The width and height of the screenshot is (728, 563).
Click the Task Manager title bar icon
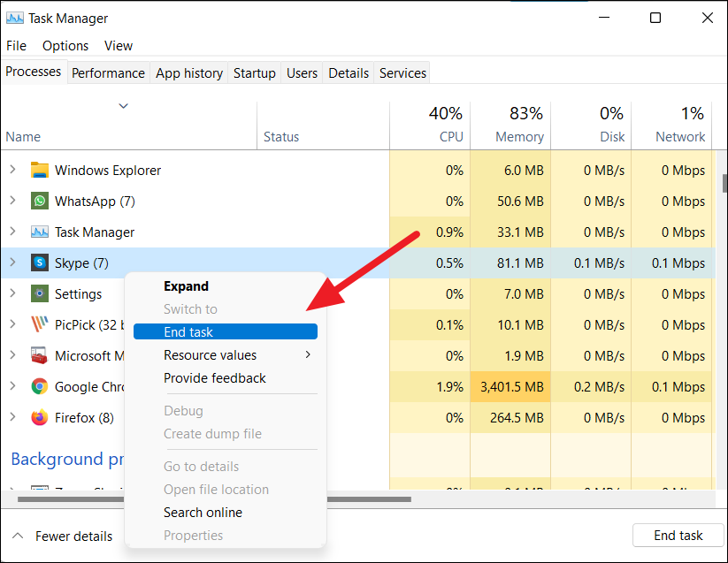point(15,18)
